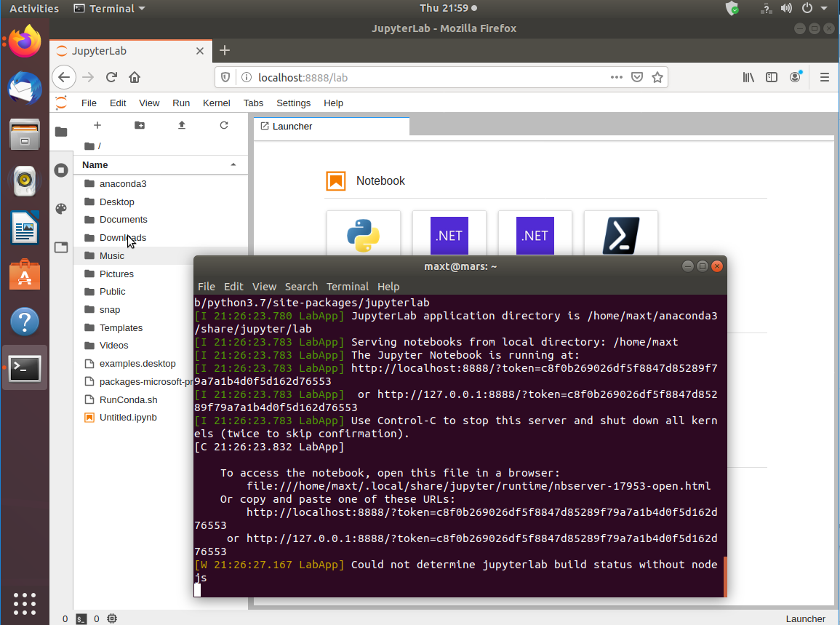Screen dimensions: 840x625
Task: Launch the first .NET notebook kernel card
Action: coord(449,235)
